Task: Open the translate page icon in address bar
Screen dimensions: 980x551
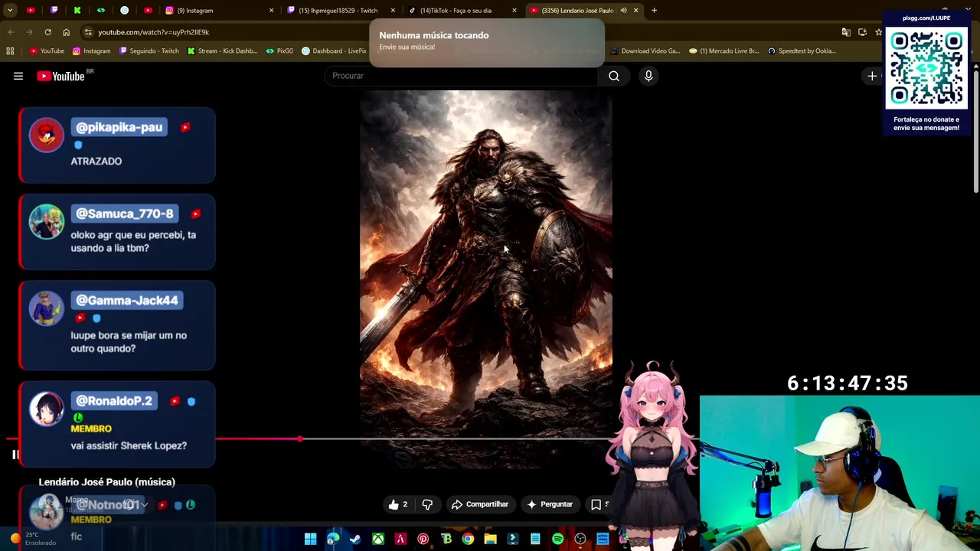Action: pyautogui.click(x=846, y=32)
